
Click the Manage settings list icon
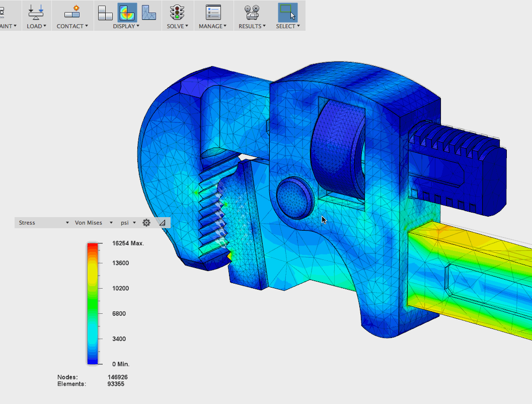(213, 12)
